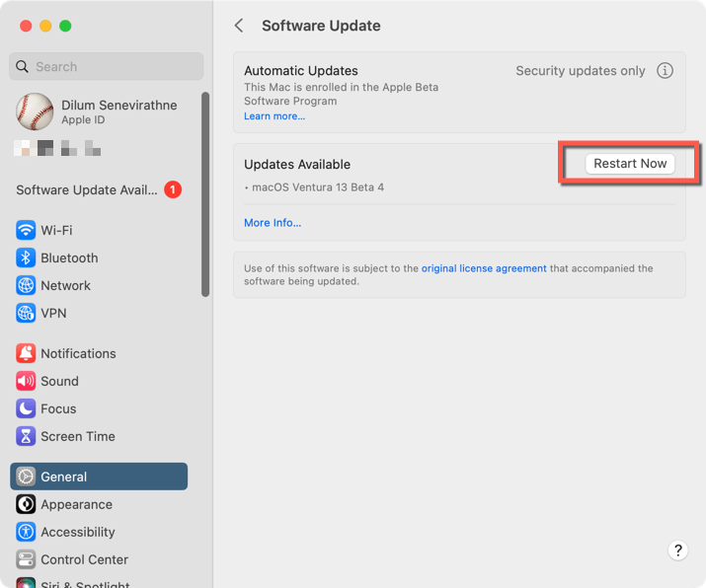Screen dimensions: 706x588
Task: Open the original license agreement link
Action: [484, 268]
